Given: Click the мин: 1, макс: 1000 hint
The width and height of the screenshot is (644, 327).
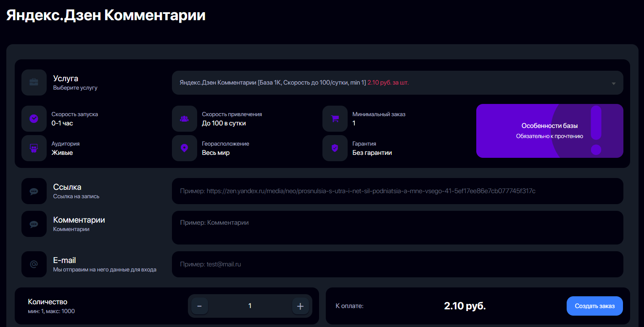Looking at the screenshot, I should click(x=52, y=311).
